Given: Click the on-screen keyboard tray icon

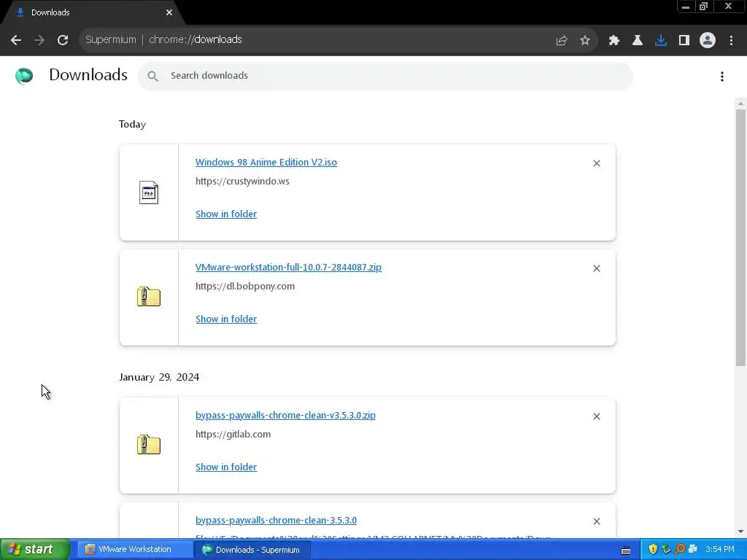Looking at the screenshot, I should point(626,551).
